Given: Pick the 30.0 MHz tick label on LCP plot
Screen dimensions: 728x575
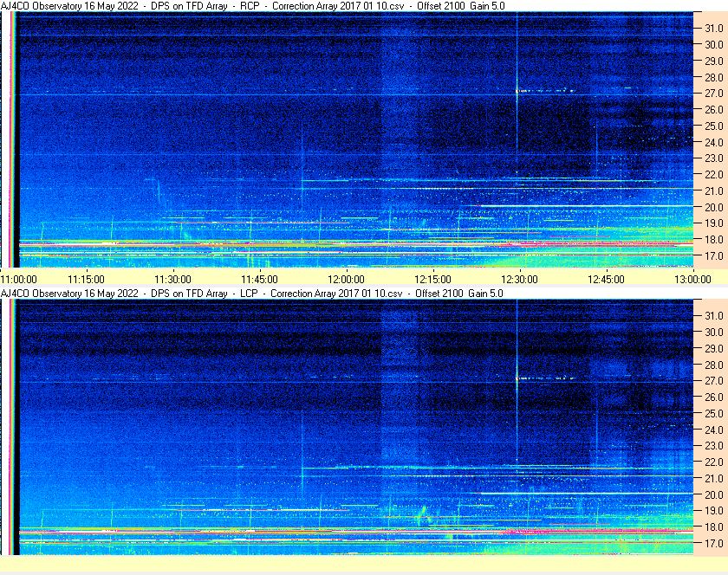Looking at the screenshot, I should pos(714,333).
